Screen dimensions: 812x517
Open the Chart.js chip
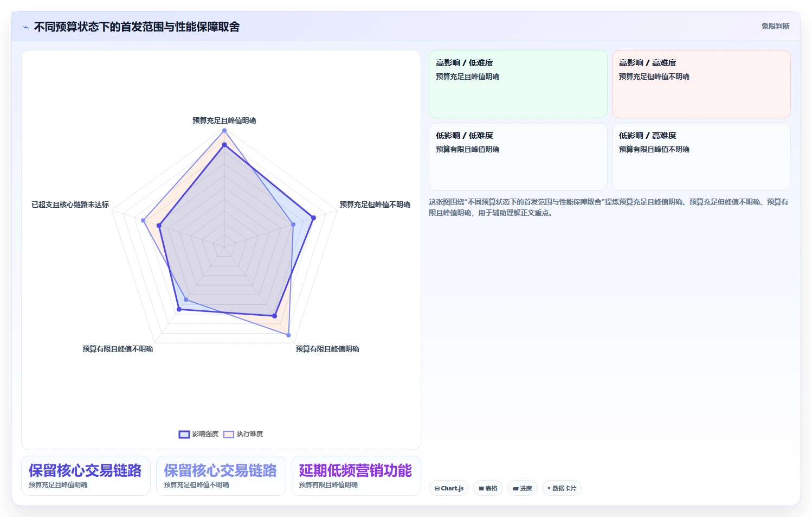pyautogui.click(x=449, y=488)
